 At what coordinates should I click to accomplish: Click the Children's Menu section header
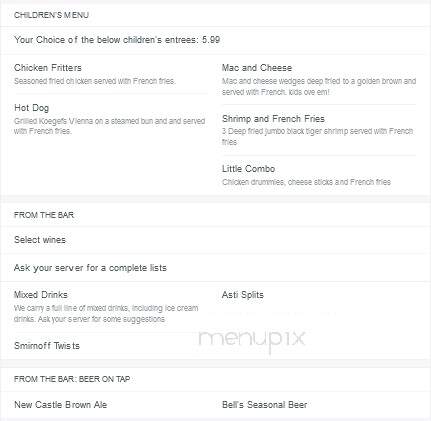tap(51, 15)
